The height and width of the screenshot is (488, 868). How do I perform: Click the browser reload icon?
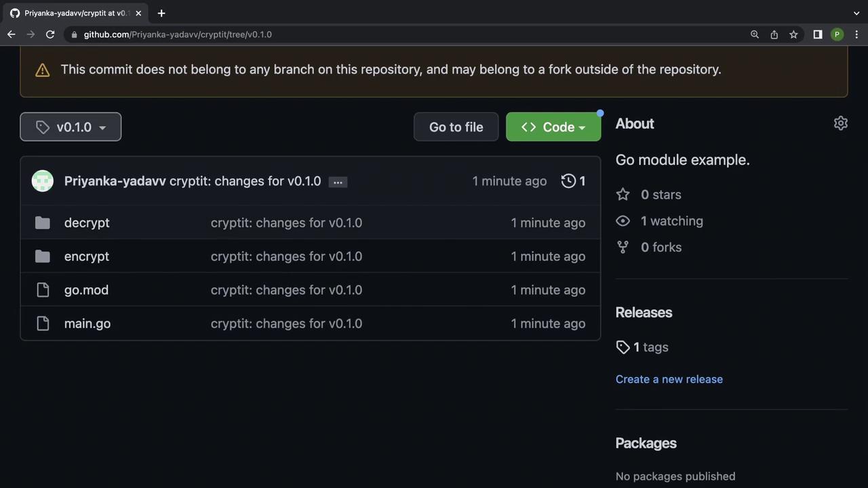pyautogui.click(x=50, y=35)
